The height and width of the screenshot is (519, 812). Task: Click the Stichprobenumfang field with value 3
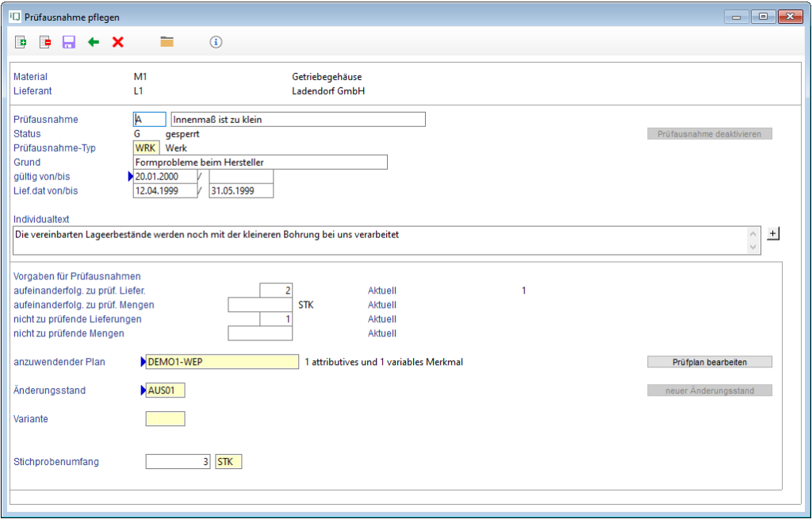[x=178, y=461]
